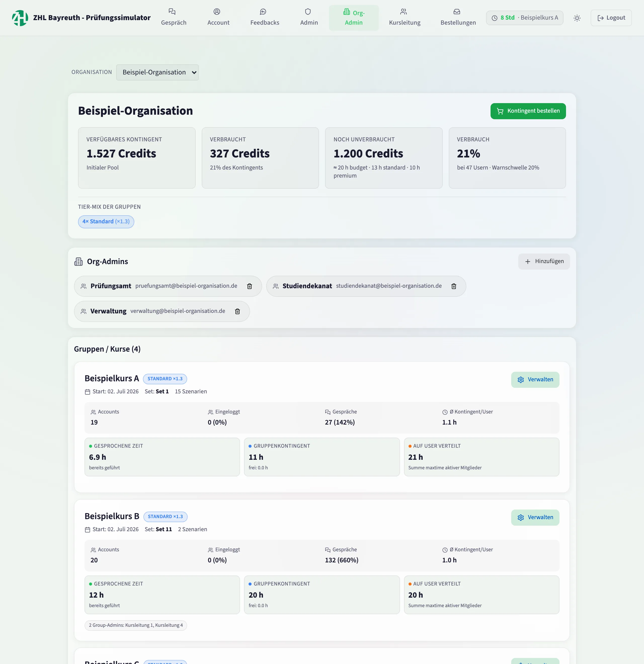Click the Org-Admins building icon
Viewport: 644px width, 664px height.
pos(78,262)
